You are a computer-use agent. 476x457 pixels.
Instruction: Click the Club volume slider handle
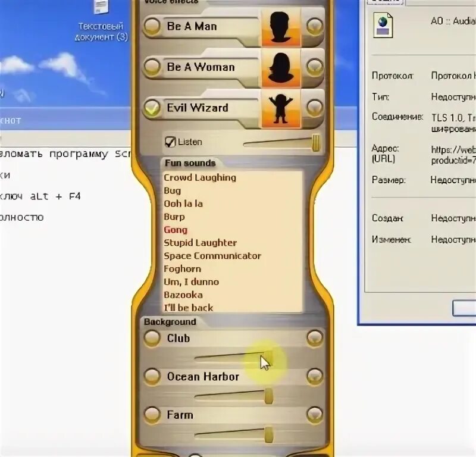click(268, 358)
